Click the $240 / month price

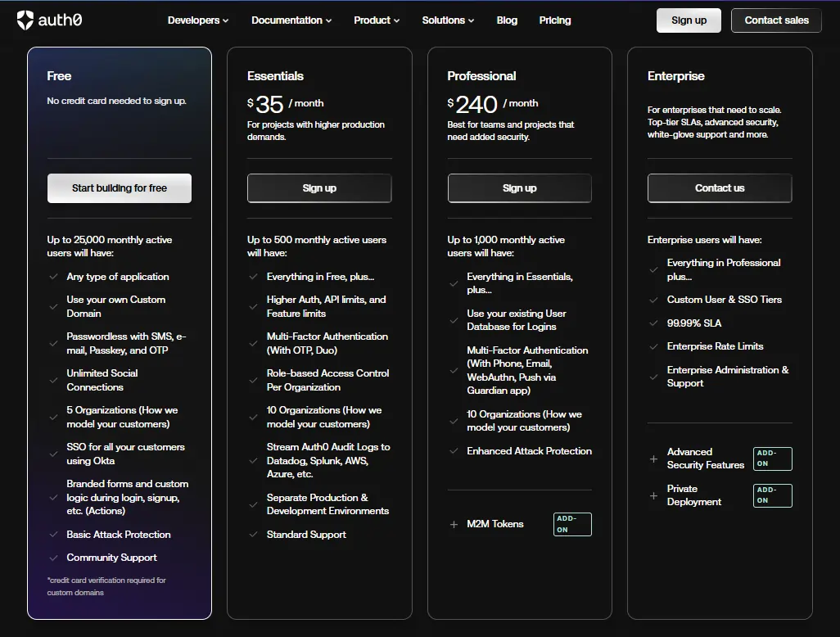coord(492,104)
